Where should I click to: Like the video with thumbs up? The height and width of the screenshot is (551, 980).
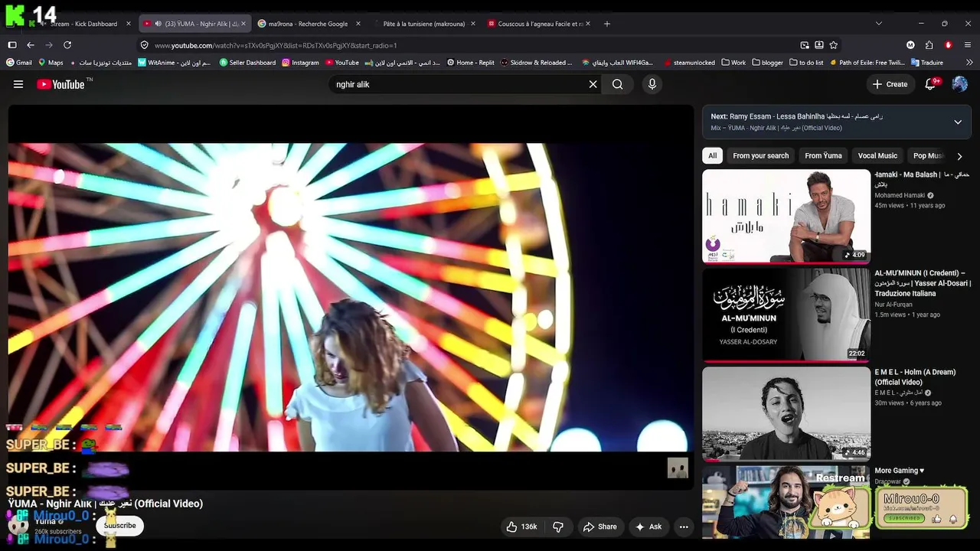point(521,527)
